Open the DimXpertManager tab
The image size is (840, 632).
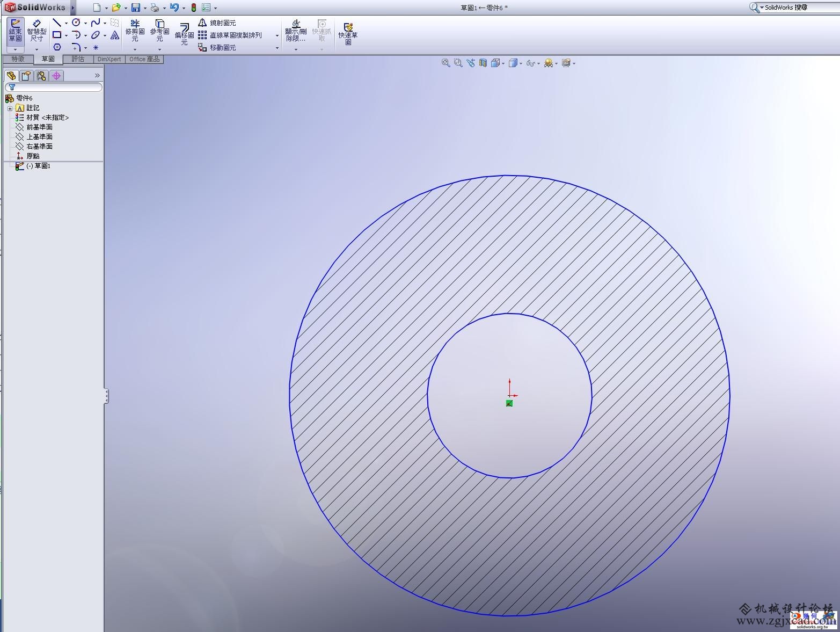tap(56, 76)
